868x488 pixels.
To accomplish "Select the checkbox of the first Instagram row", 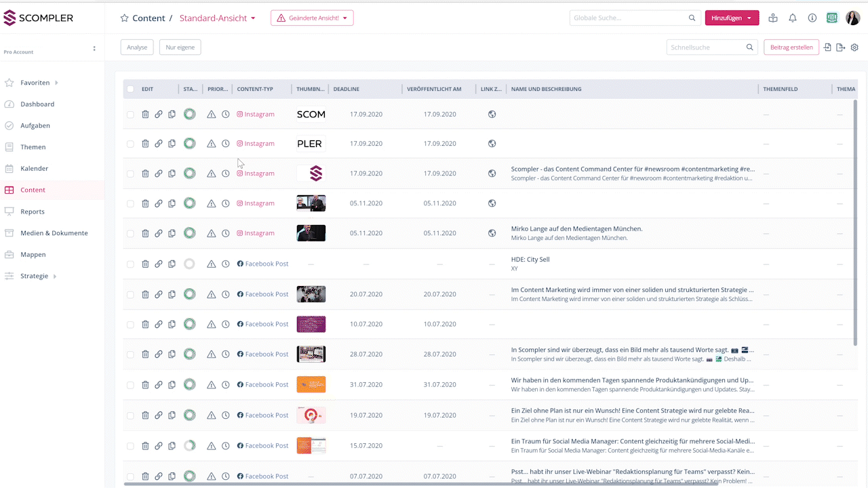I will tap(130, 115).
